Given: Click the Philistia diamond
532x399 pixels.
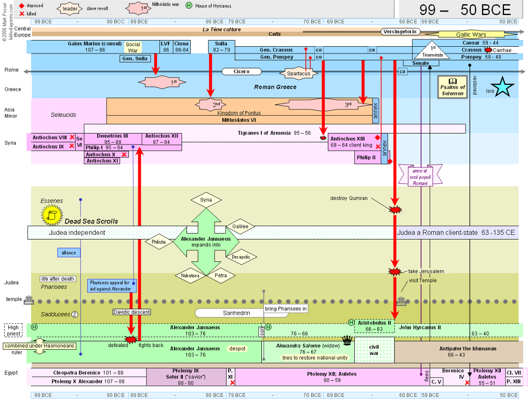Looking at the screenshot, I should [x=159, y=242].
